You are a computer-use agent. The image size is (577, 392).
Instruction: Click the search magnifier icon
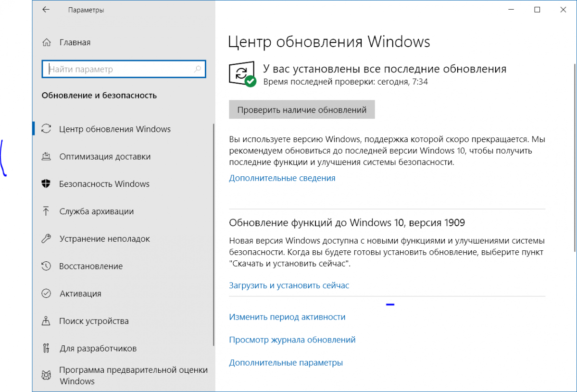tap(198, 69)
